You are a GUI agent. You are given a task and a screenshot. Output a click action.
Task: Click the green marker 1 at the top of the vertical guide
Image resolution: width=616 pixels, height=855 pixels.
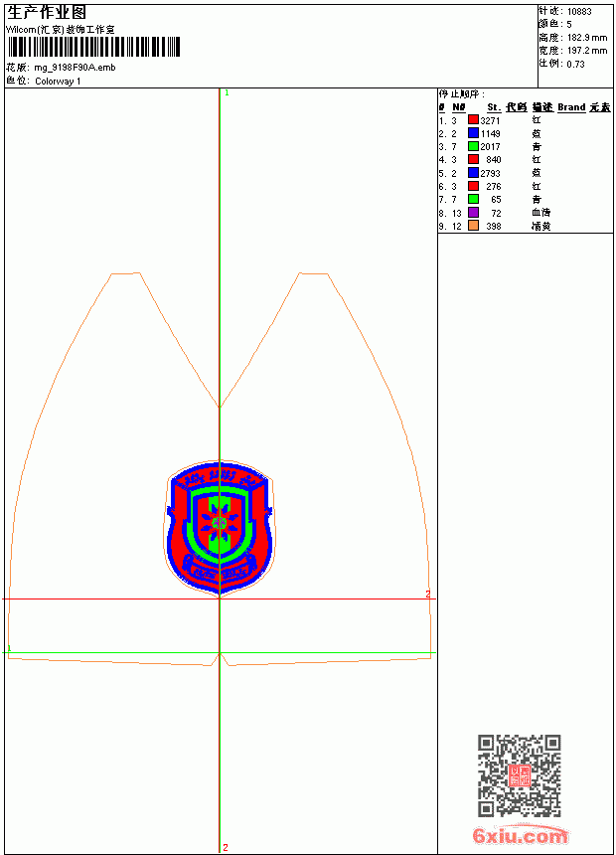pyautogui.click(x=227, y=93)
